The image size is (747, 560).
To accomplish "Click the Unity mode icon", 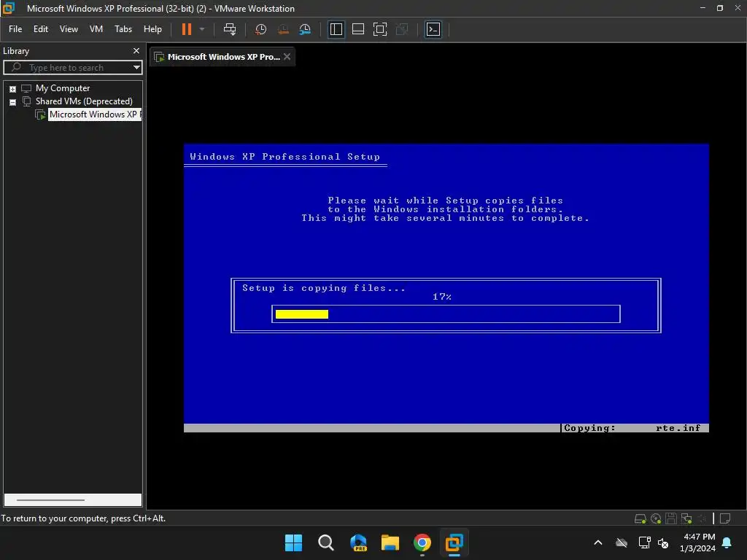I will pos(402,29).
